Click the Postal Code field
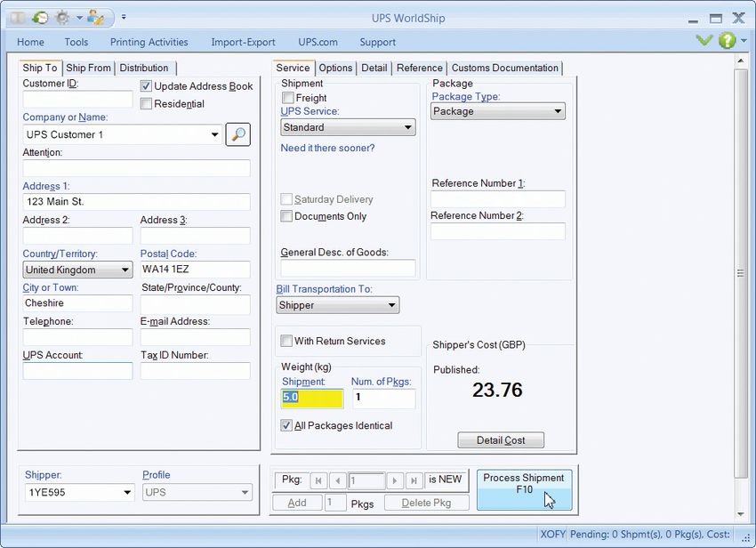Screen dimensions: 756x548 tap(196, 270)
